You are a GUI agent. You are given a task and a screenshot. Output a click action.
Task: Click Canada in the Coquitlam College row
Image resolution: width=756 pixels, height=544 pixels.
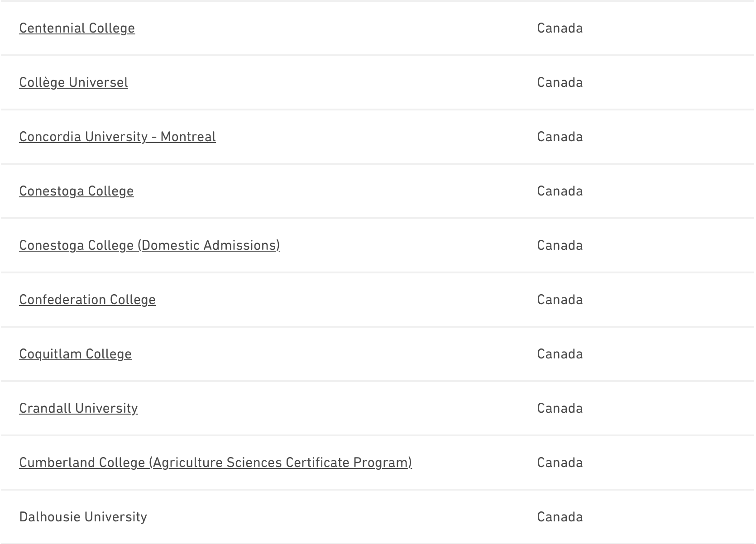[x=560, y=354]
